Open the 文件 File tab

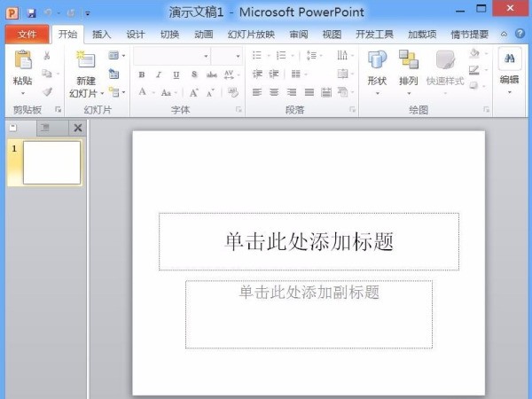27,35
